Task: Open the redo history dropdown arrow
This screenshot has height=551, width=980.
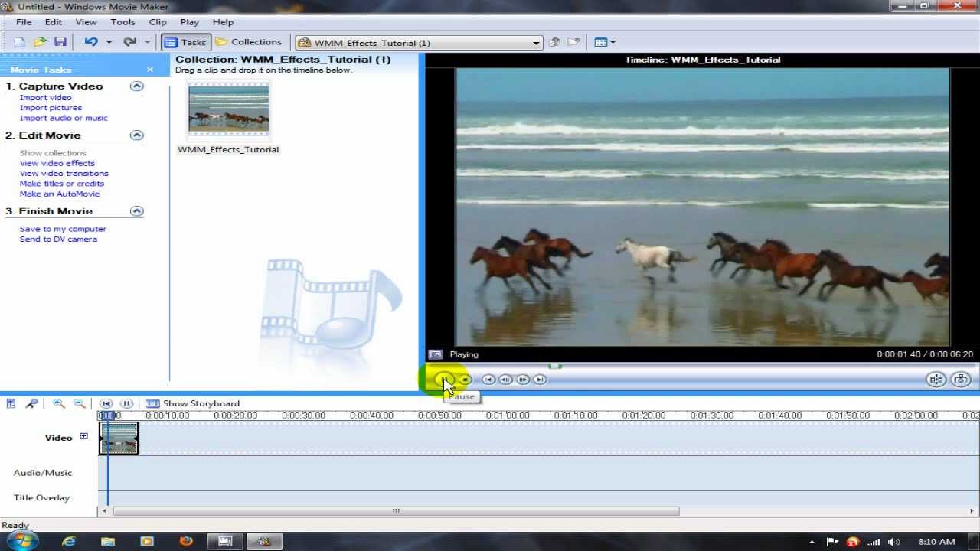Action: click(148, 42)
